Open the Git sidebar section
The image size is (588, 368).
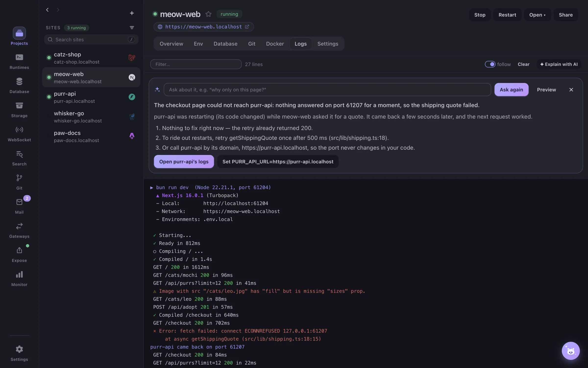pyautogui.click(x=19, y=182)
